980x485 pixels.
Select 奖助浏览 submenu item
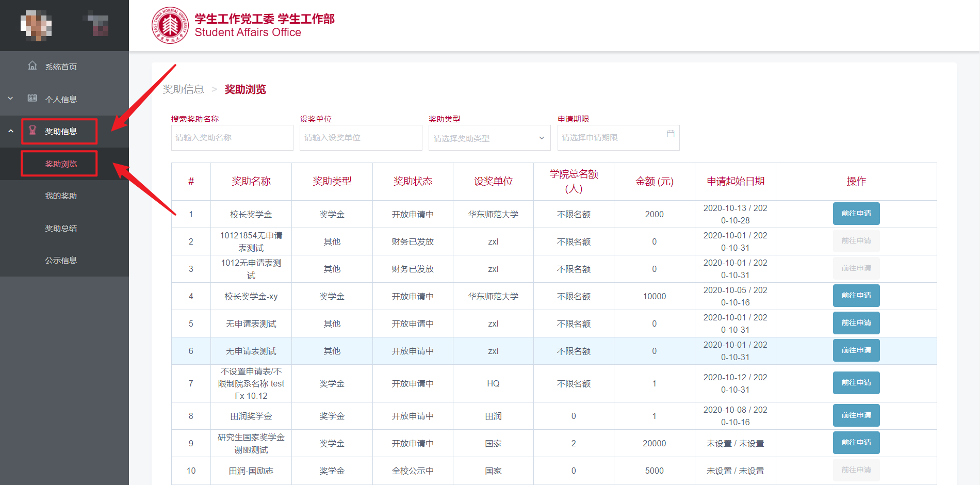click(x=61, y=164)
